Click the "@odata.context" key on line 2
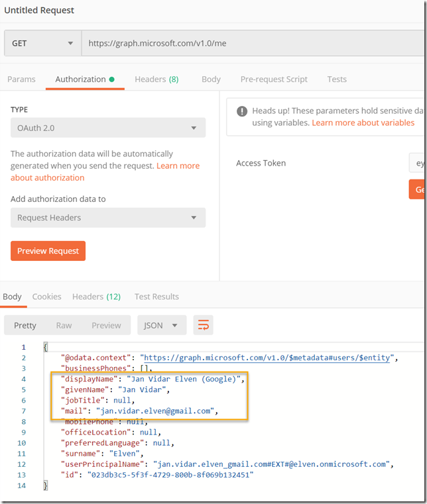Image resolution: width=427 pixels, height=504 pixels. [x=96, y=358]
